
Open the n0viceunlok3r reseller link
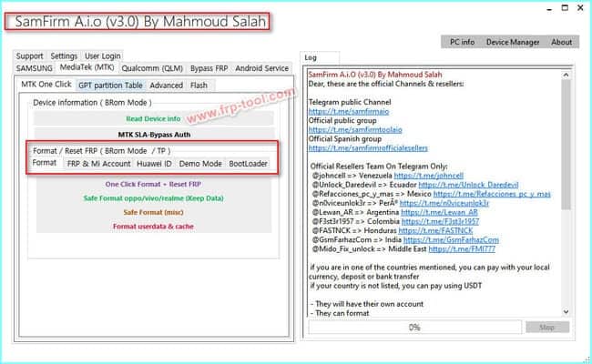click(x=444, y=203)
